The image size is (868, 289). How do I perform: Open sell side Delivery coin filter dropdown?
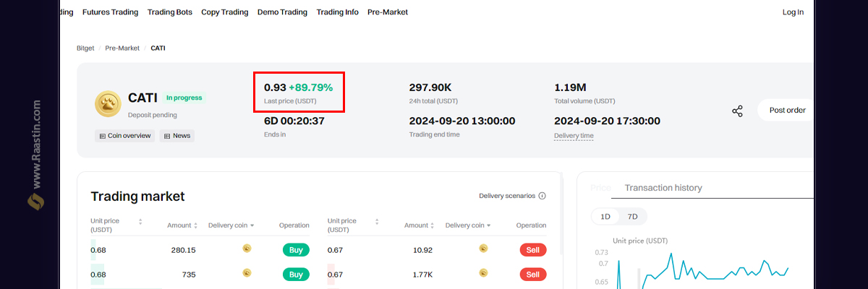[x=489, y=225]
